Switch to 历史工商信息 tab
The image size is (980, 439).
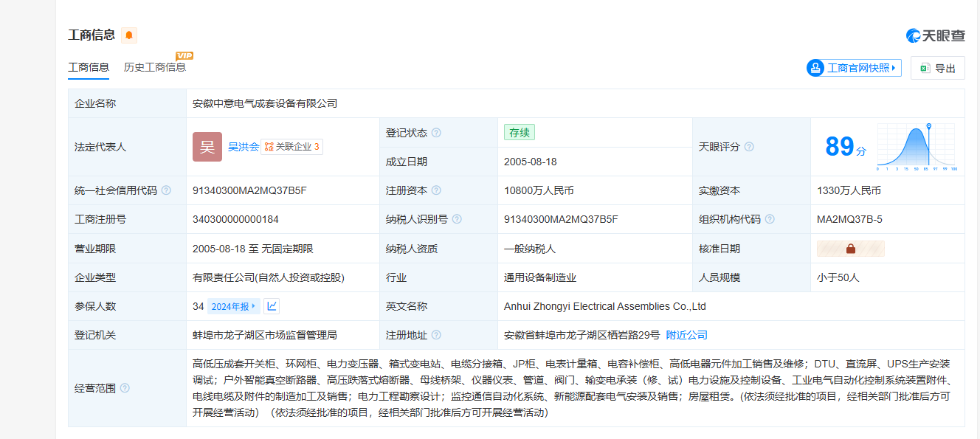(x=154, y=67)
